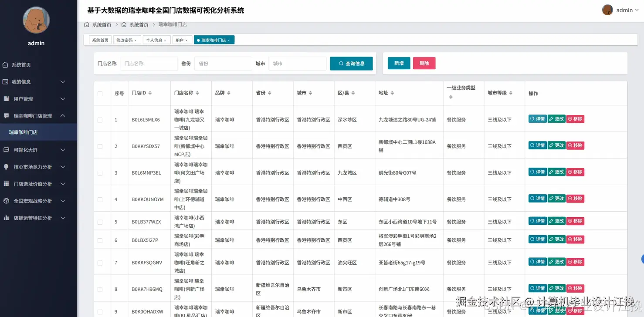Expand 门店选址价值分析 menu chevron
Image resolution: width=644 pixels, height=317 pixels.
(63, 184)
